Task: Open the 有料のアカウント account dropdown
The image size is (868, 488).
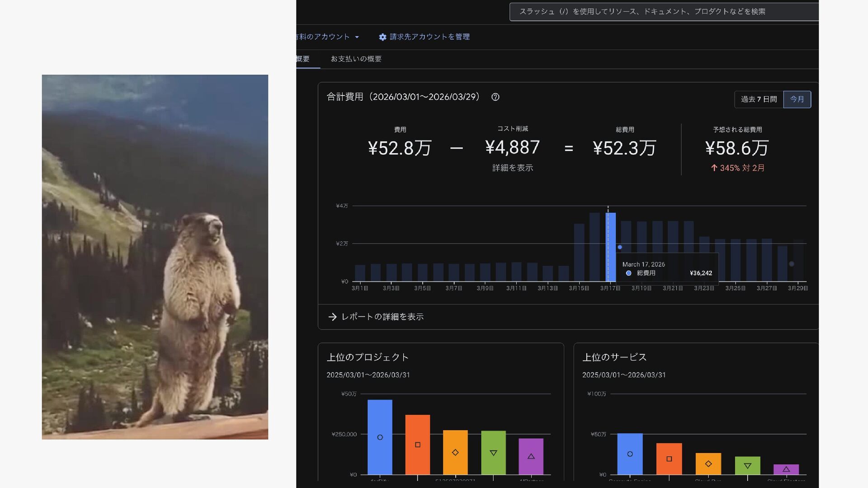Action: click(x=323, y=37)
